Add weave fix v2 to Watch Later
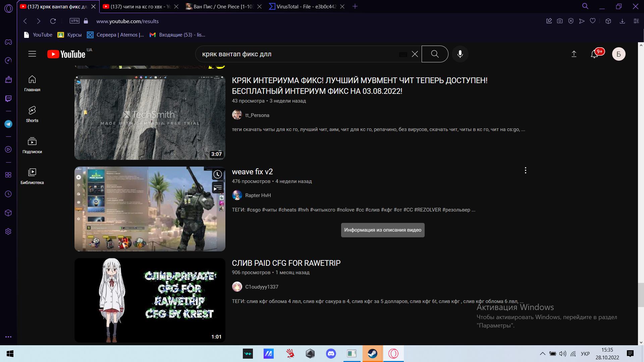 218,174
